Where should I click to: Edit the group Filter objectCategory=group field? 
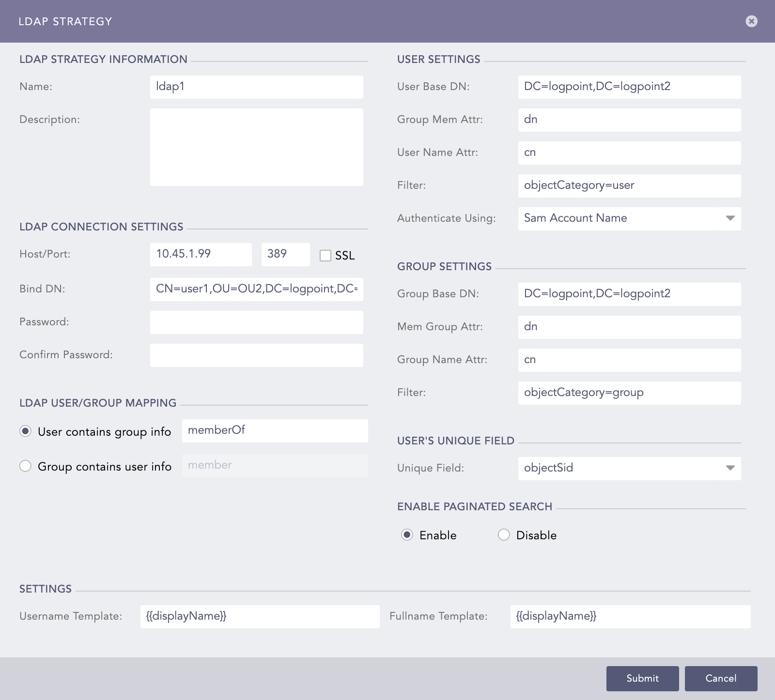pyautogui.click(x=629, y=393)
